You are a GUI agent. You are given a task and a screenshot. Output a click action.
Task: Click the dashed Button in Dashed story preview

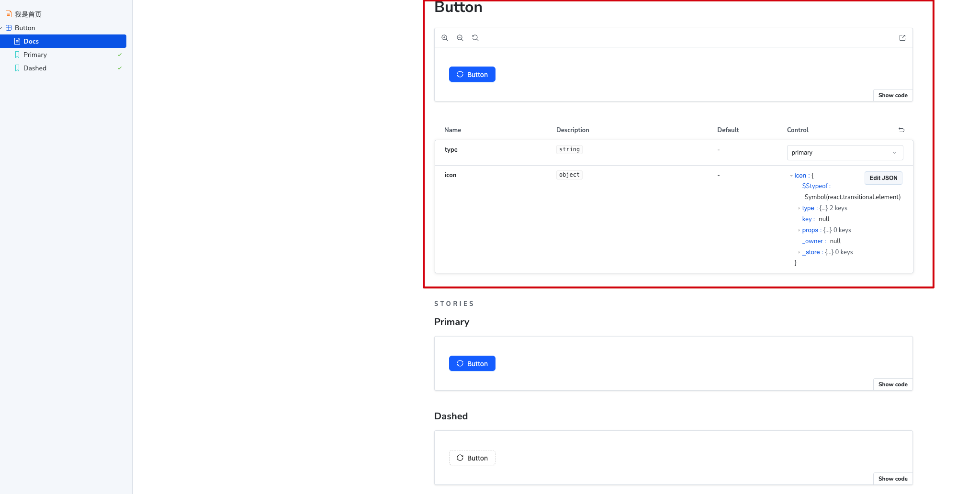click(x=472, y=458)
